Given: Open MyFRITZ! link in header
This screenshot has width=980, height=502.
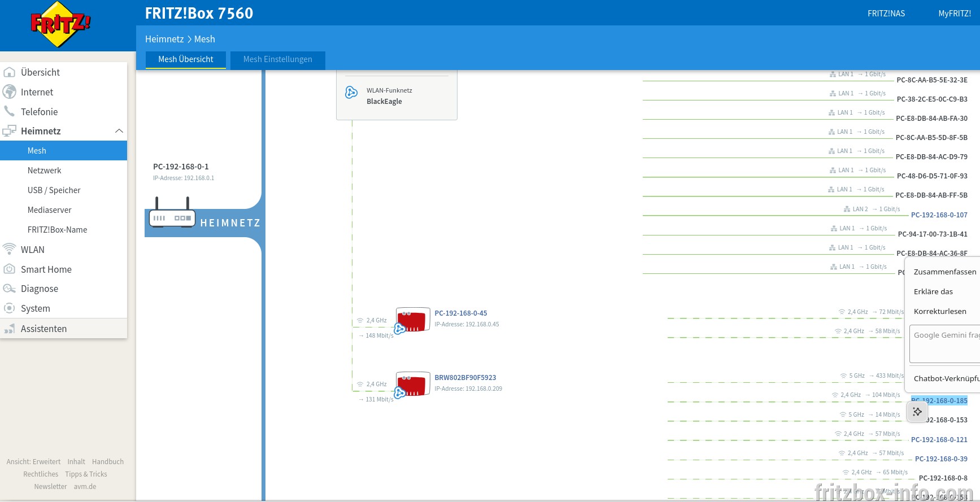Looking at the screenshot, I should pyautogui.click(x=955, y=14).
